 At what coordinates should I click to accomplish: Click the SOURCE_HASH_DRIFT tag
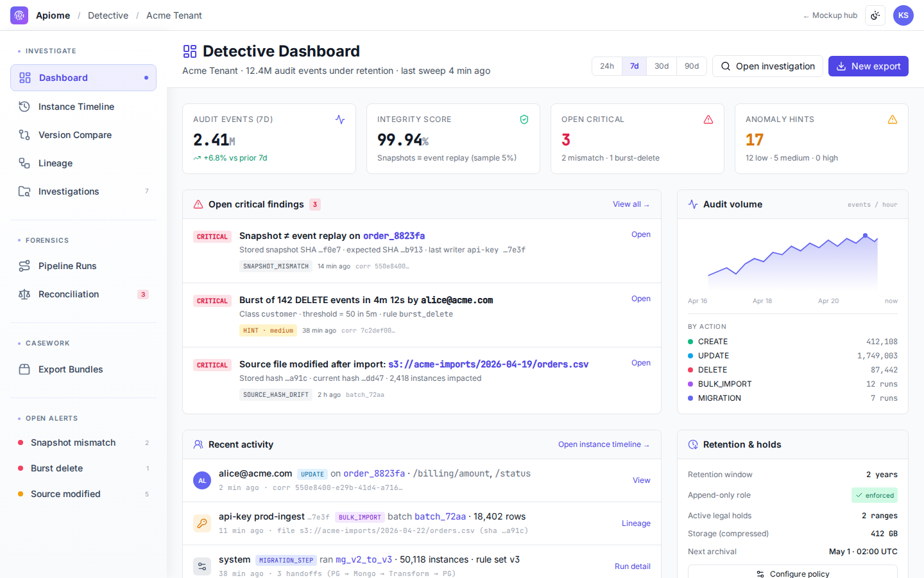pyautogui.click(x=276, y=394)
